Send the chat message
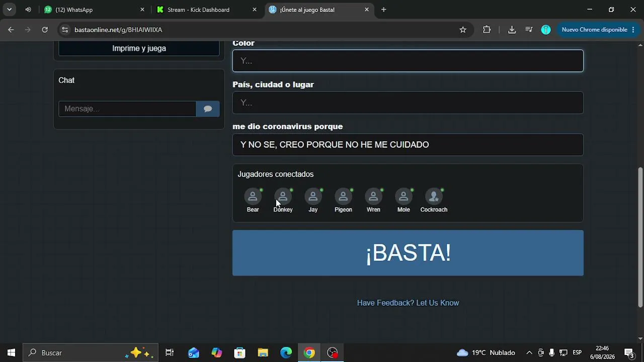This screenshot has height=362, width=644. pyautogui.click(x=208, y=109)
